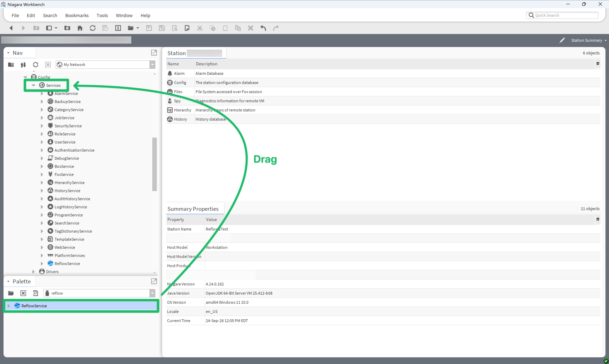
Task: Click the Home icon in toolbar
Action: tap(80, 28)
